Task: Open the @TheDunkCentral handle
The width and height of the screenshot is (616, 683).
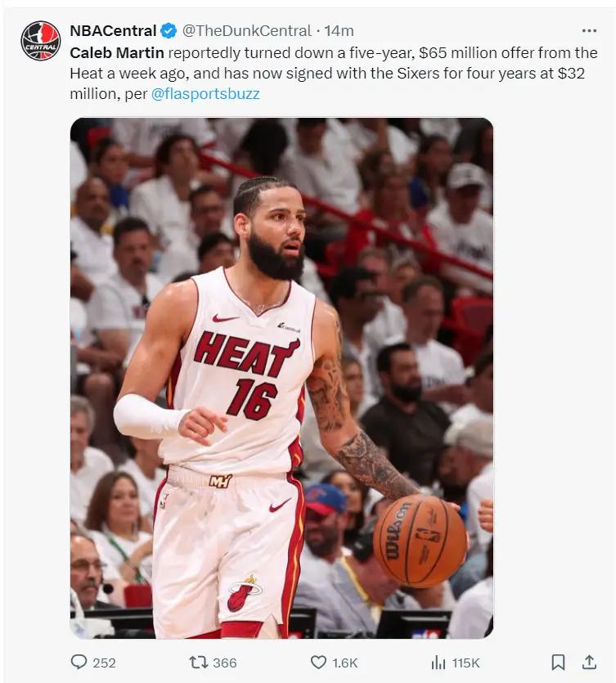Action: pyautogui.click(x=246, y=31)
